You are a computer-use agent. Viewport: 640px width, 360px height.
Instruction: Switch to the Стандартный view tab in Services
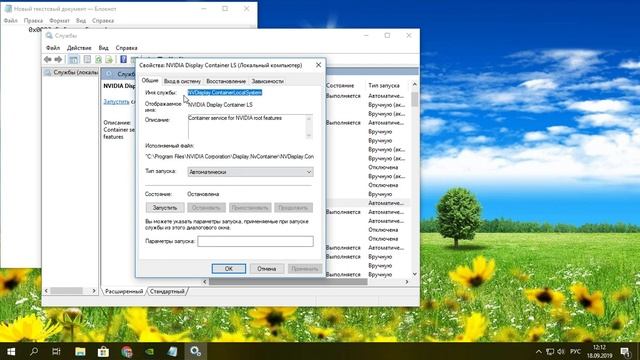coord(167,291)
